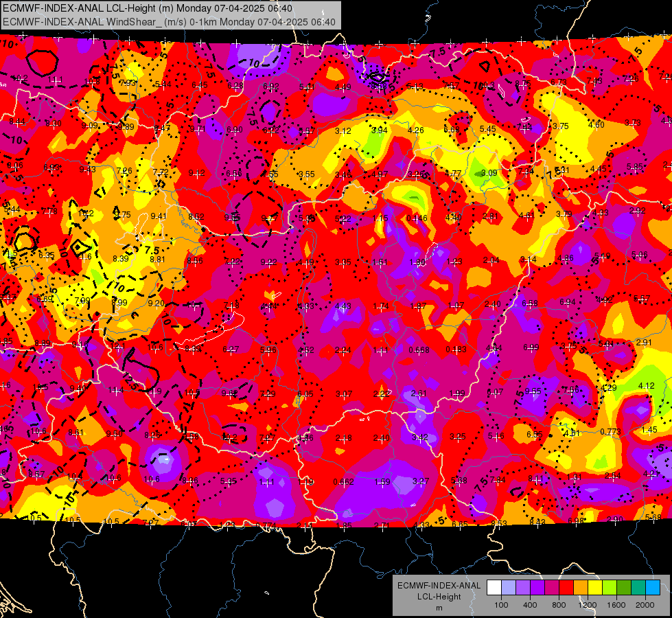Click the grid value '3.42'
The image size is (672, 618).
tap(420, 437)
